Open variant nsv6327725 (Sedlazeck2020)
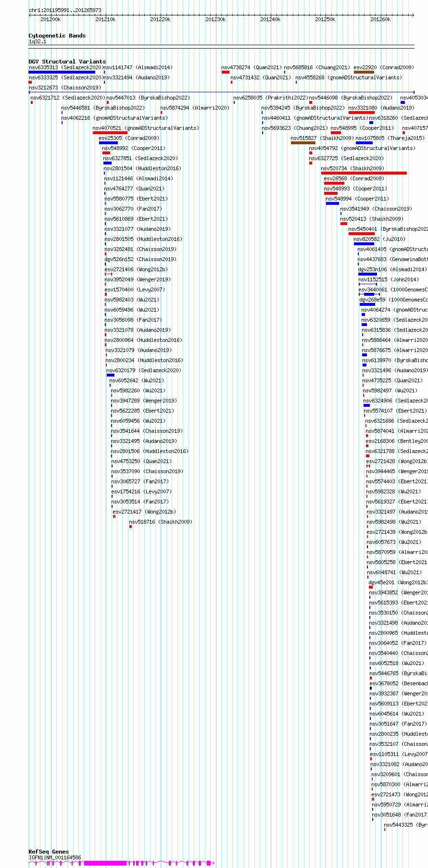The width and height of the screenshot is (428, 868). click(346, 158)
